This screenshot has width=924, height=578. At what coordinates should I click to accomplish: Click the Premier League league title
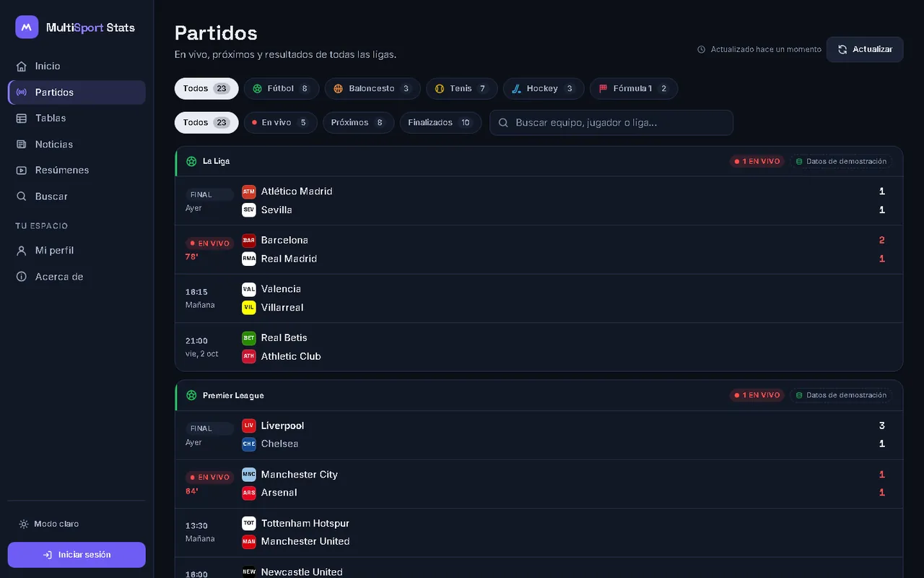click(233, 395)
